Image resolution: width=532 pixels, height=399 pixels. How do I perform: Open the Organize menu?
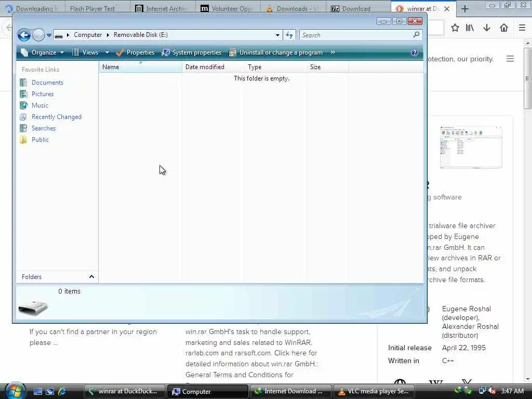point(43,52)
